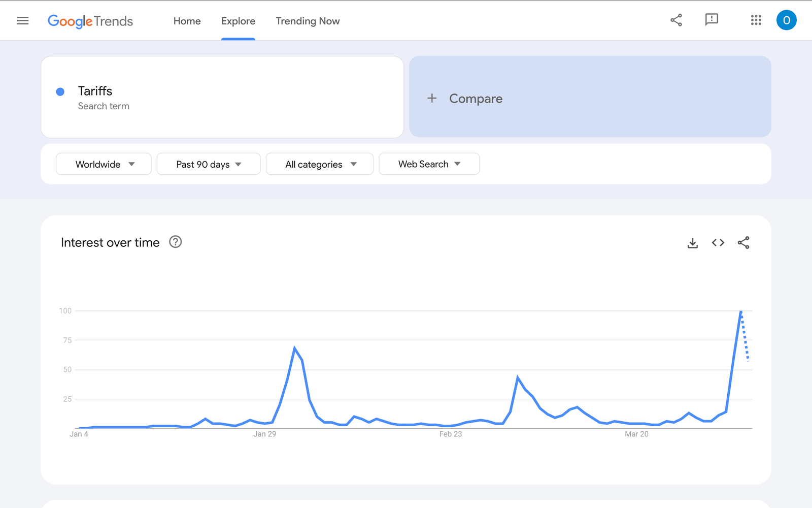Switch to the Home tab

(x=187, y=21)
